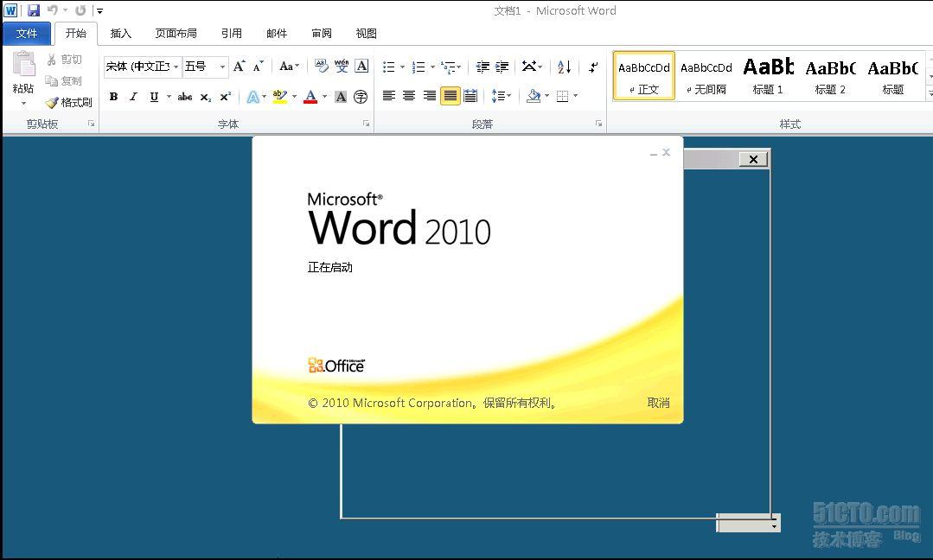Click the Grow Font icon

240,66
